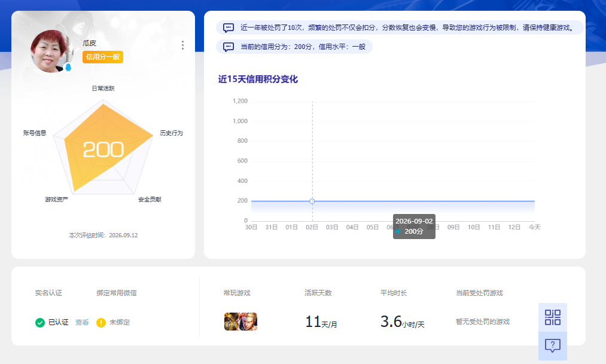The image size is (606, 364).
Task: Click the 09日 label on chart axis
Action: point(453,227)
